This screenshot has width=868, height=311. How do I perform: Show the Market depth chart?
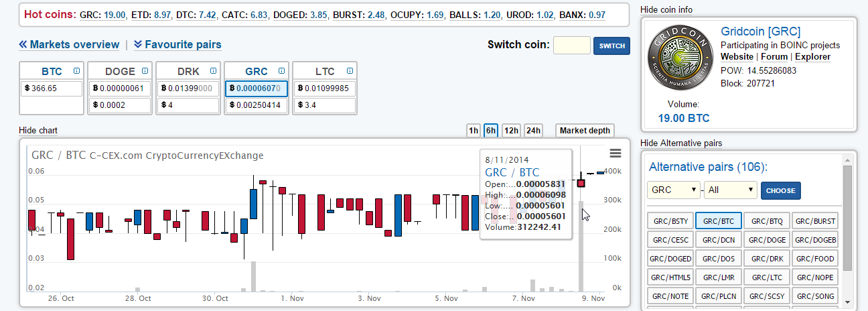(x=585, y=131)
